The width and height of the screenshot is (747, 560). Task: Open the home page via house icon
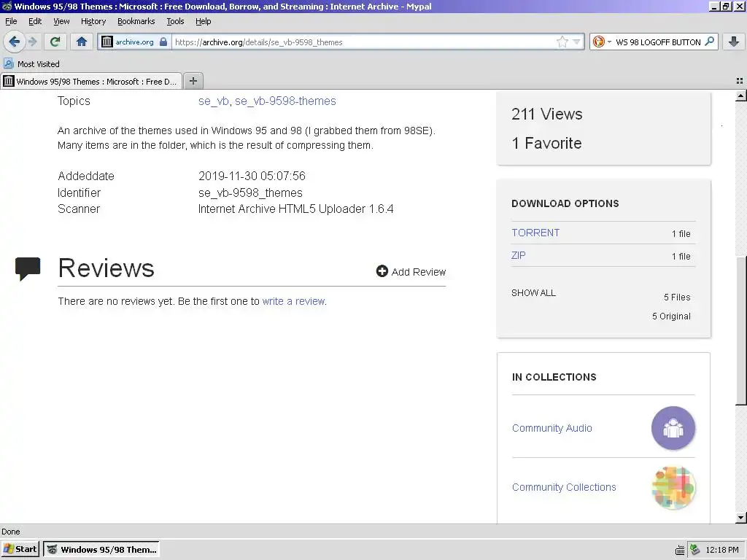(x=82, y=42)
